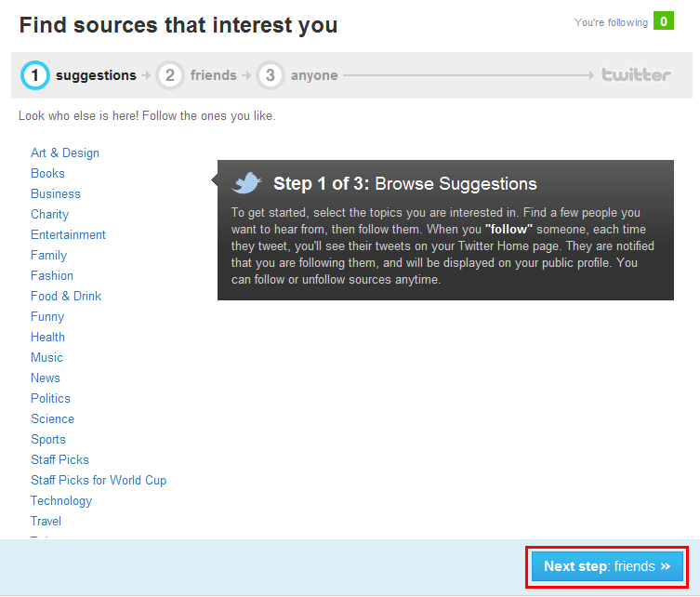Open the Politics category
The image size is (700, 597).
coord(51,398)
